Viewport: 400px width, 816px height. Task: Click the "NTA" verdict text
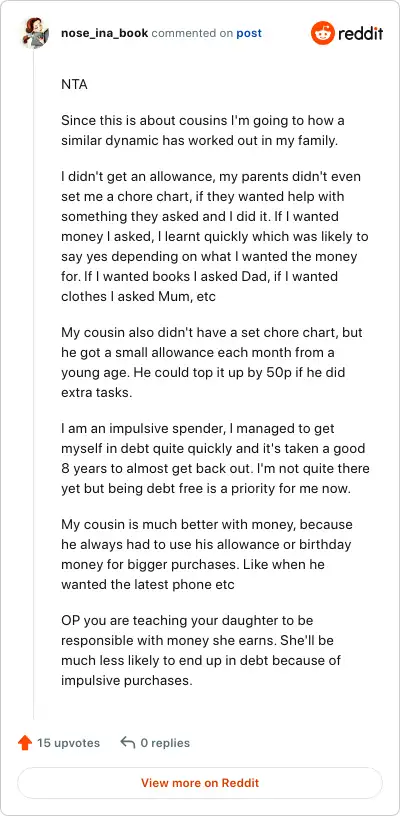[x=74, y=84]
